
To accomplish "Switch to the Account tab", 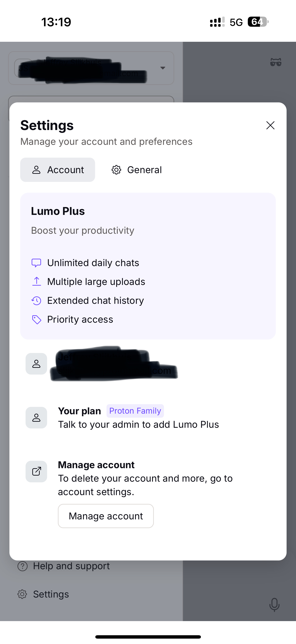I will (58, 170).
